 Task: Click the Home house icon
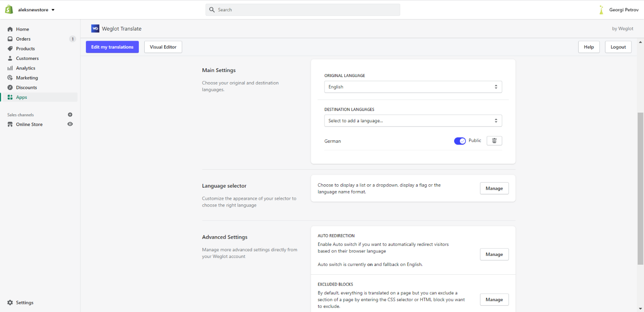10,29
